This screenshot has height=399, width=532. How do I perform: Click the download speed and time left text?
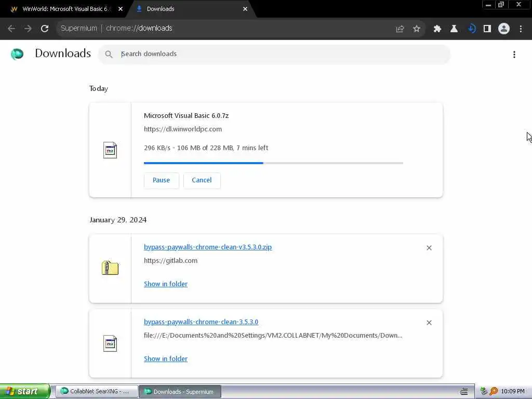click(206, 148)
